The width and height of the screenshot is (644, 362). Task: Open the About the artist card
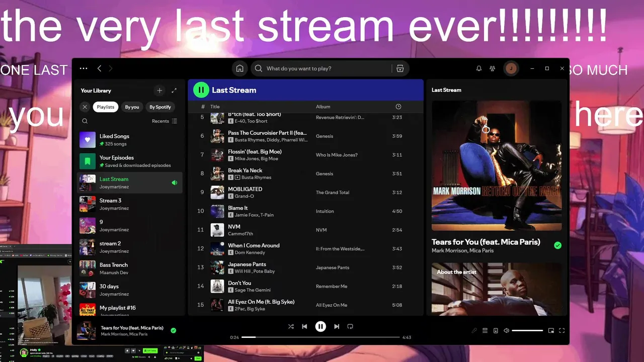point(497,289)
